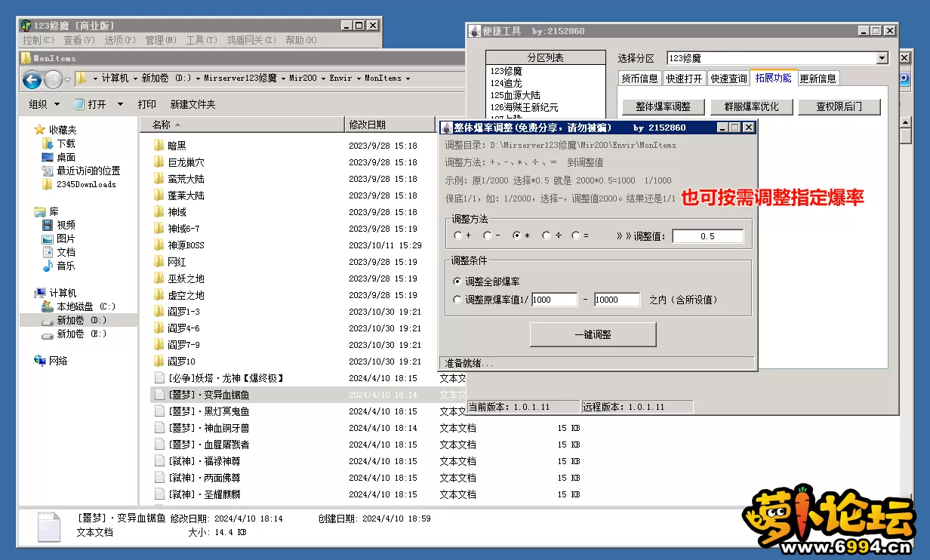930x560 pixels.
Task: Select the 桌面 icon in sidebar
Action: pos(48,157)
